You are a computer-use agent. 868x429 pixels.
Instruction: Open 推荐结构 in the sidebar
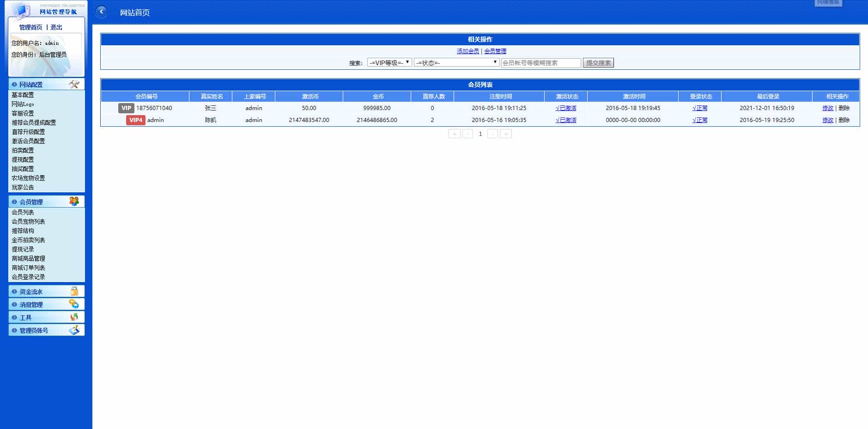click(23, 231)
